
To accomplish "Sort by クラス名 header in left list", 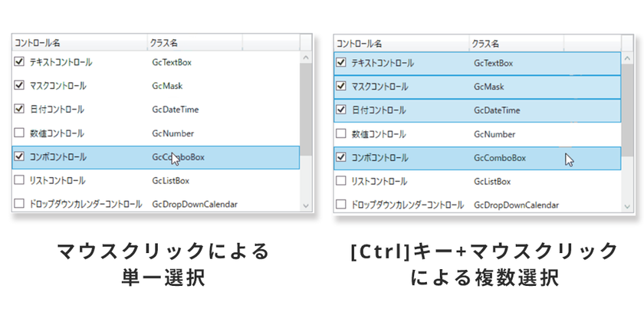I will tap(195, 43).
